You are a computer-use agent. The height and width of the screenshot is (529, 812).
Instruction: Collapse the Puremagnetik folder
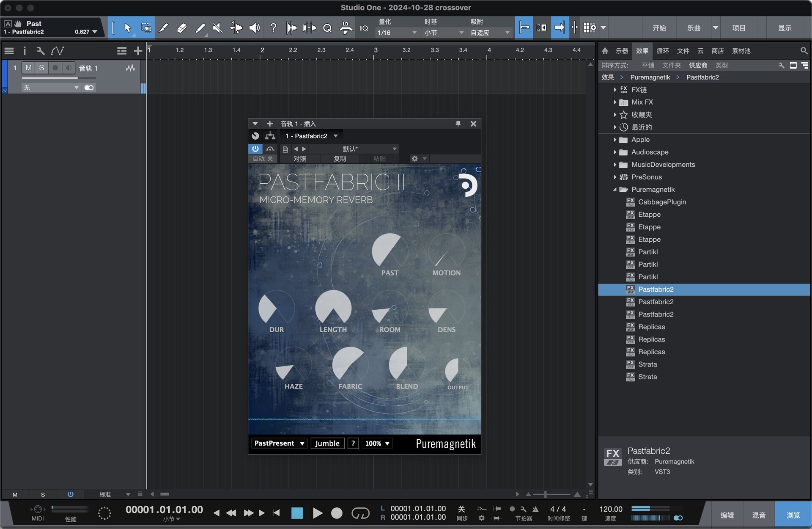click(x=615, y=190)
